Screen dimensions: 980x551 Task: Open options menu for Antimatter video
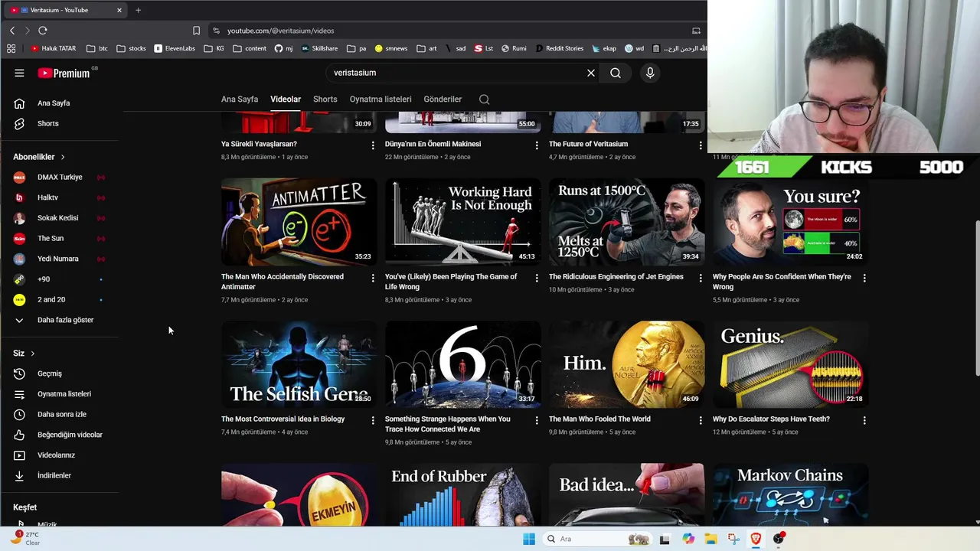pyautogui.click(x=373, y=279)
